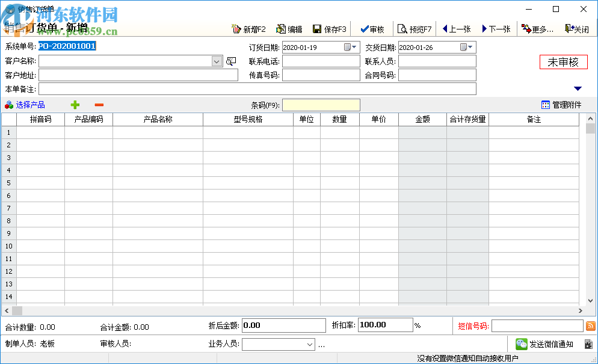Click the customer lookup icon beside 客户名称
Screen dimensions: 598x364
(x=230, y=61)
